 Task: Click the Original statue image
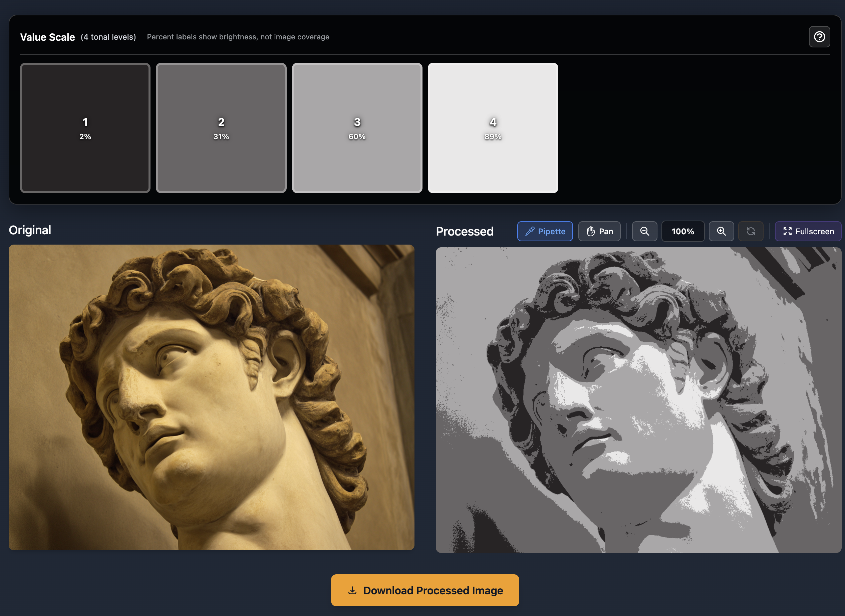tap(212, 397)
